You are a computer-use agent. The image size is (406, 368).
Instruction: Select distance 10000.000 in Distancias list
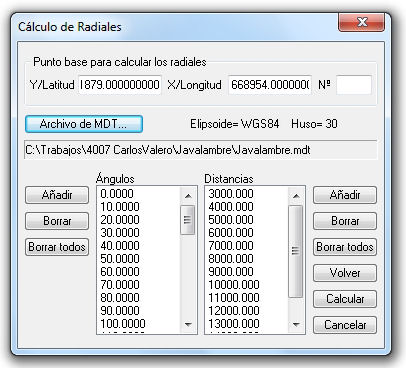pyautogui.click(x=247, y=285)
